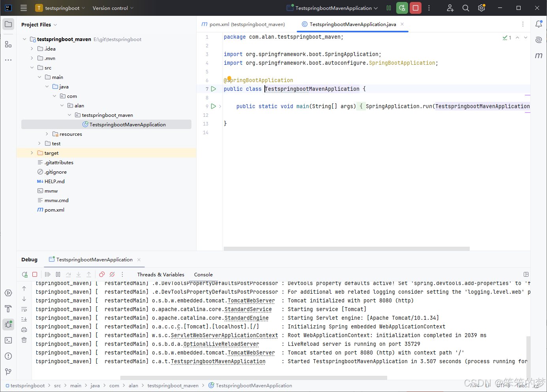This screenshot has height=392, width=547.
Task: Clear all console output with trash icon
Action: [24, 340]
